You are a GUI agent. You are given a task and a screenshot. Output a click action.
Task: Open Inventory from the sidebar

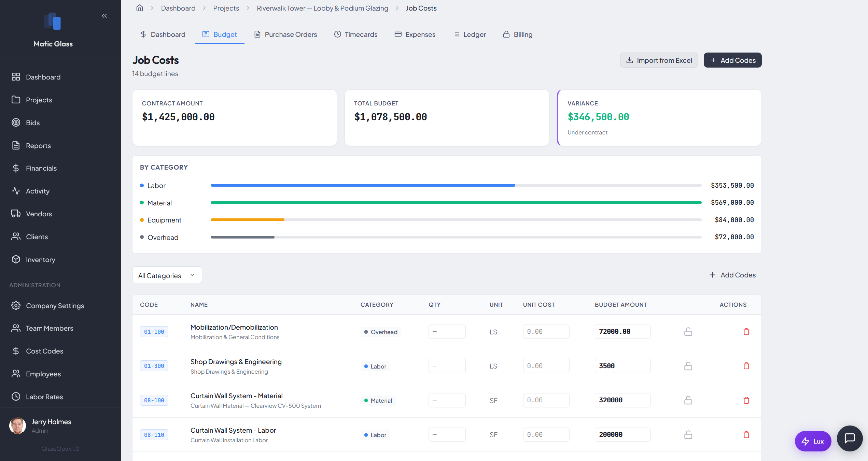coord(41,259)
